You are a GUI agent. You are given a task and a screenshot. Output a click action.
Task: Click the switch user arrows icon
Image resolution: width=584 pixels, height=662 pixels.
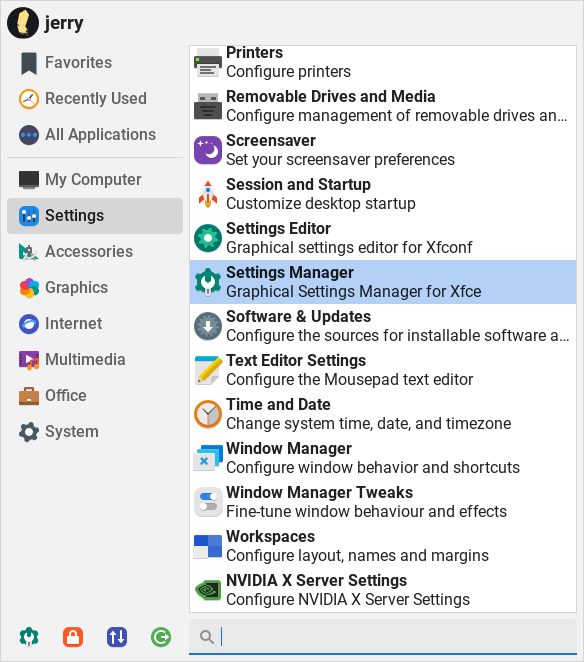[x=117, y=637]
